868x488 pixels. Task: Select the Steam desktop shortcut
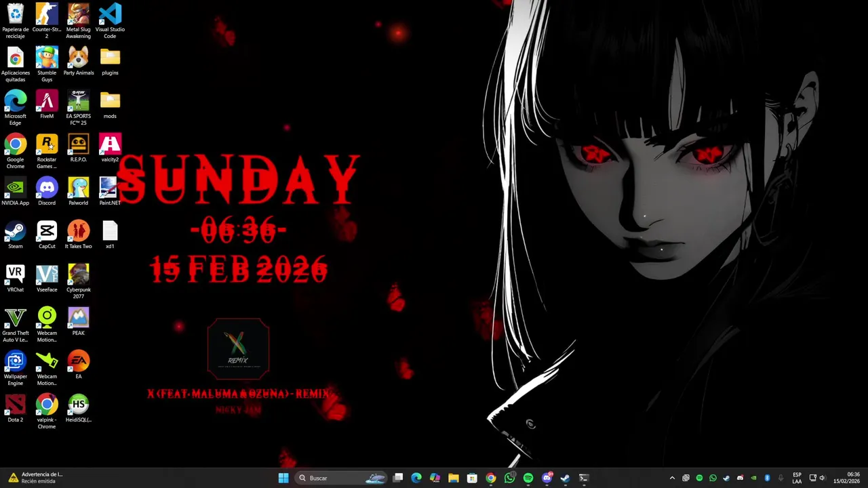15,235
